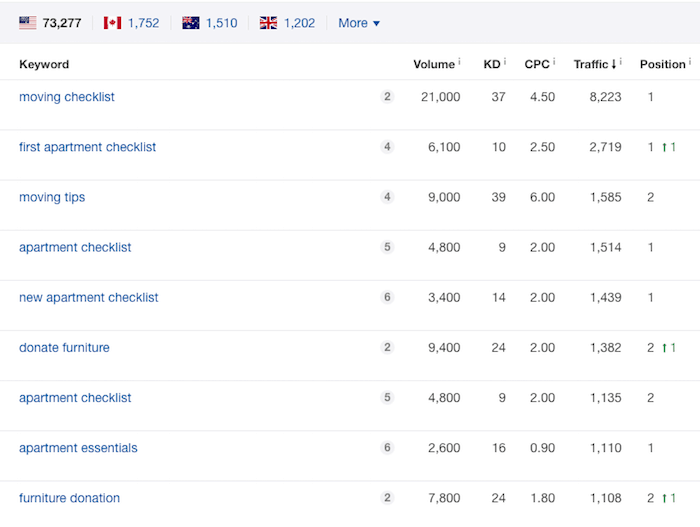The image size is (700, 527).
Task: Click the info icon next to Volume
Action: [459, 62]
